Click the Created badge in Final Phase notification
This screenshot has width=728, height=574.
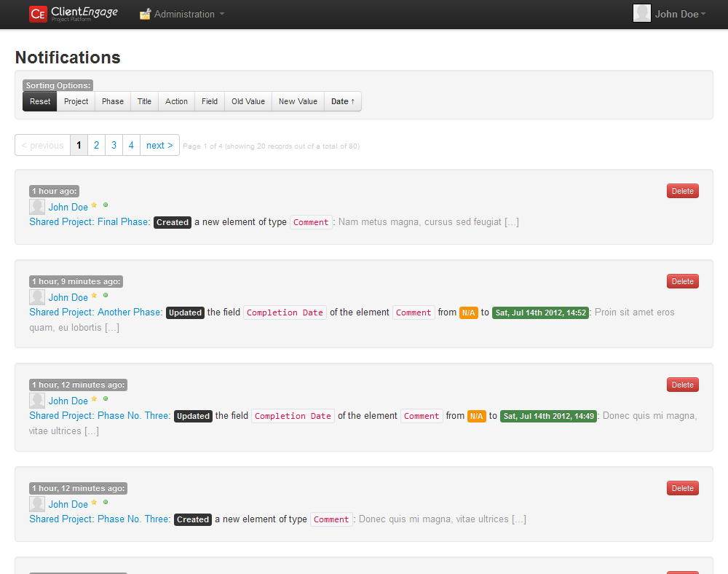(x=173, y=222)
